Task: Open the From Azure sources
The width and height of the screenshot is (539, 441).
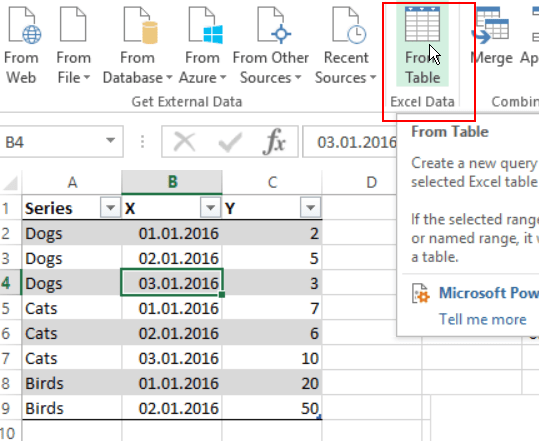Action: point(202,45)
